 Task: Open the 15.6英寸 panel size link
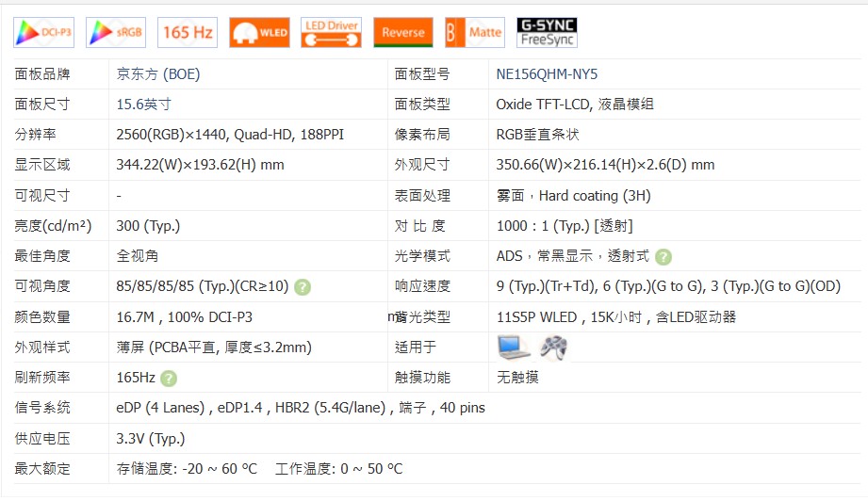(144, 105)
